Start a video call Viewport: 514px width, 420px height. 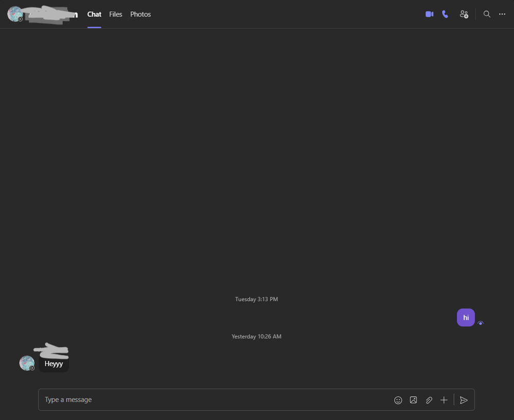430,14
